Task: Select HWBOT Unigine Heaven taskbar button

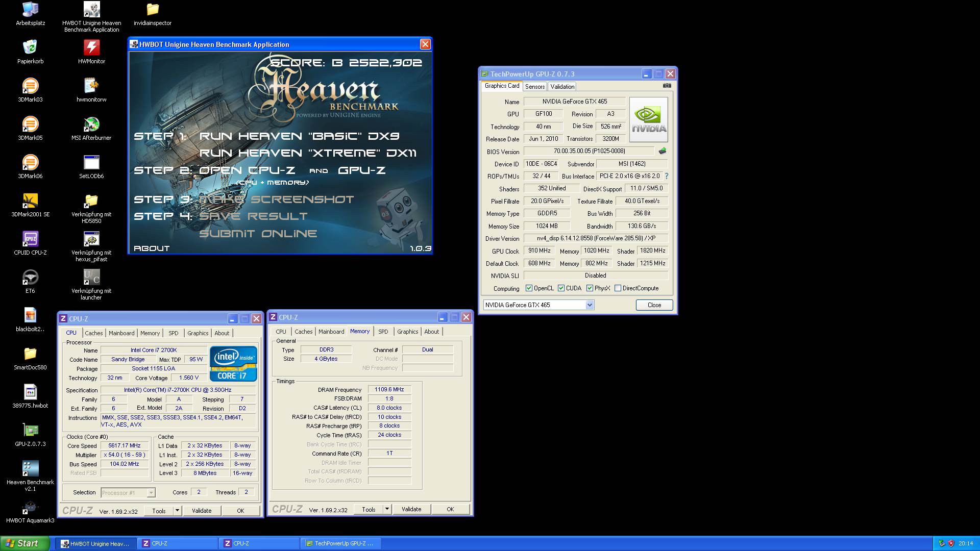Action: click(x=95, y=544)
